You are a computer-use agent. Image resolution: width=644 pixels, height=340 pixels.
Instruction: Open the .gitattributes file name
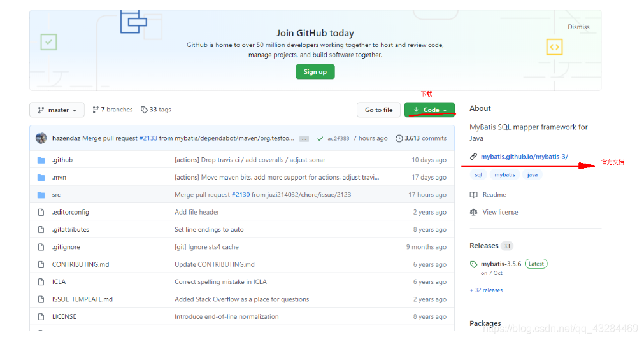(x=71, y=230)
